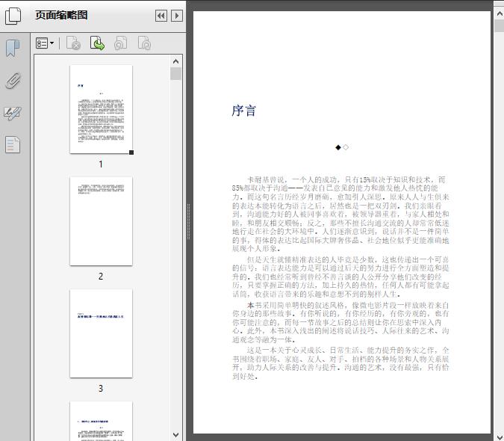
Task: Click paragraph starting with 本书采用简单明快
Action: (340, 322)
